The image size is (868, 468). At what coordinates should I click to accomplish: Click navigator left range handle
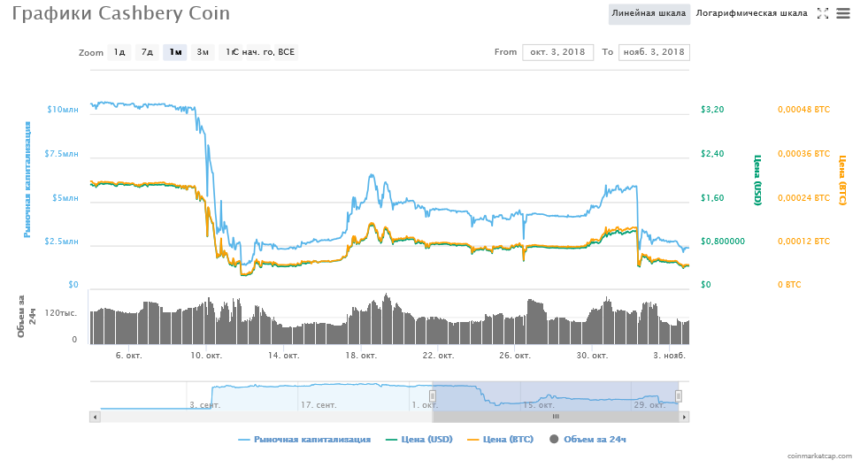(x=433, y=396)
